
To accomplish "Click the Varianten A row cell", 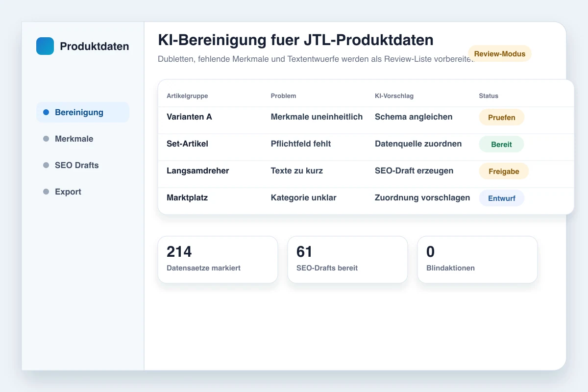I will 189,117.
